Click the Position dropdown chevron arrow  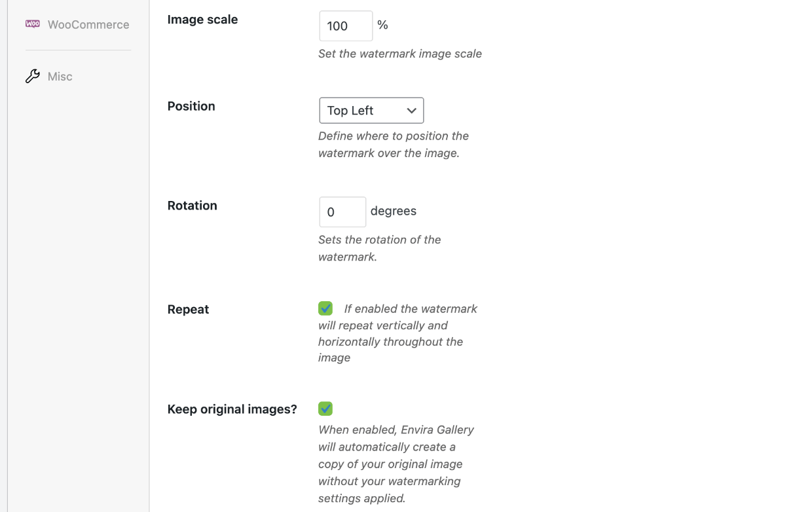[x=412, y=110]
